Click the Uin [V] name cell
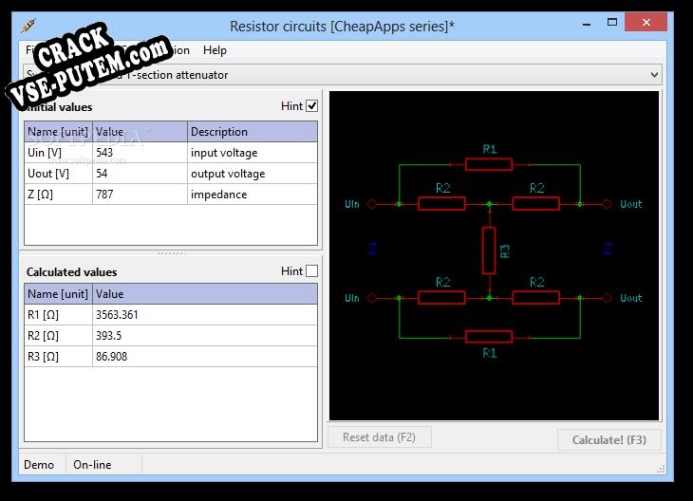Viewport: 693px width, 501px height. [58, 152]
